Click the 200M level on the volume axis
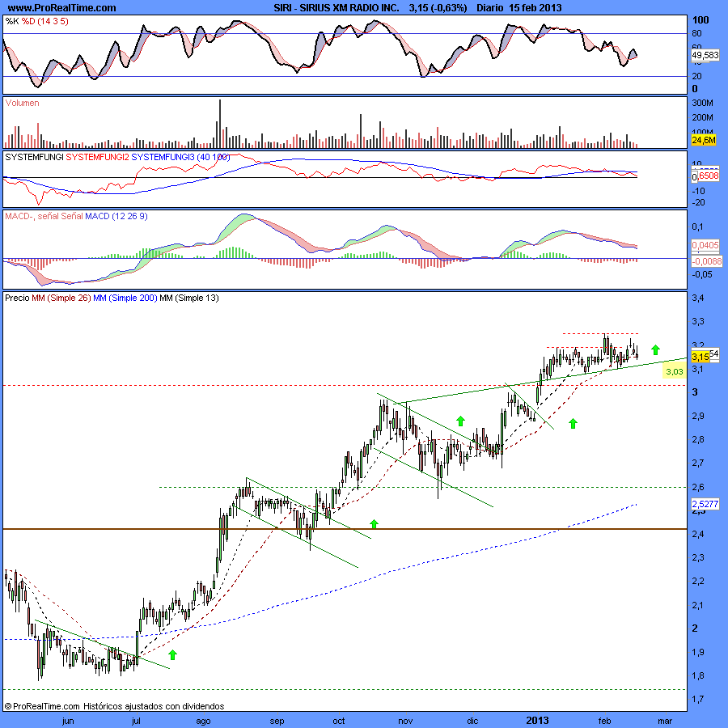728x728 pixels. (702, 117)
